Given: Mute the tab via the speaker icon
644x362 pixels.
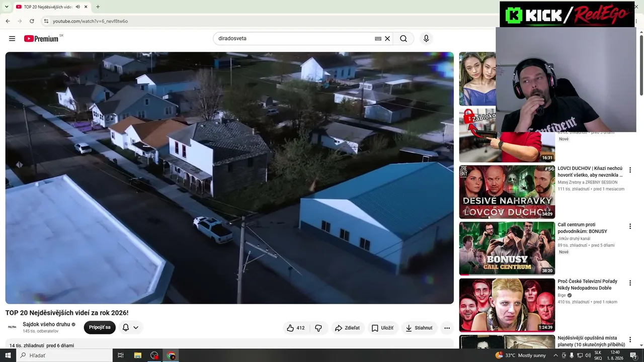Looking at the screenshot, I should [x=77, y=7].
